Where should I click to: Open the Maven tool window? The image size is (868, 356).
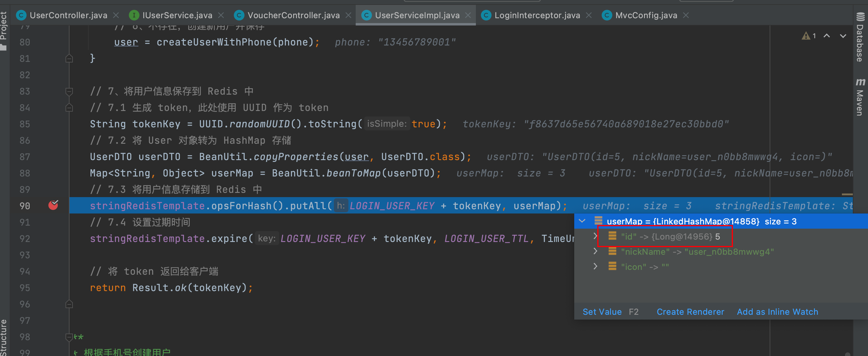coord(860,98)
